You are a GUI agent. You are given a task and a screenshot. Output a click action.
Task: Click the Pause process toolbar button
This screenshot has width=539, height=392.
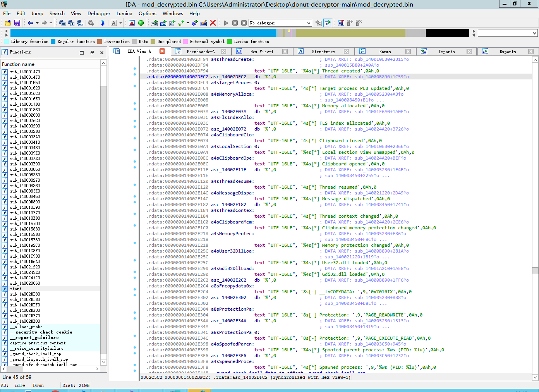click(x=235, y=23)
